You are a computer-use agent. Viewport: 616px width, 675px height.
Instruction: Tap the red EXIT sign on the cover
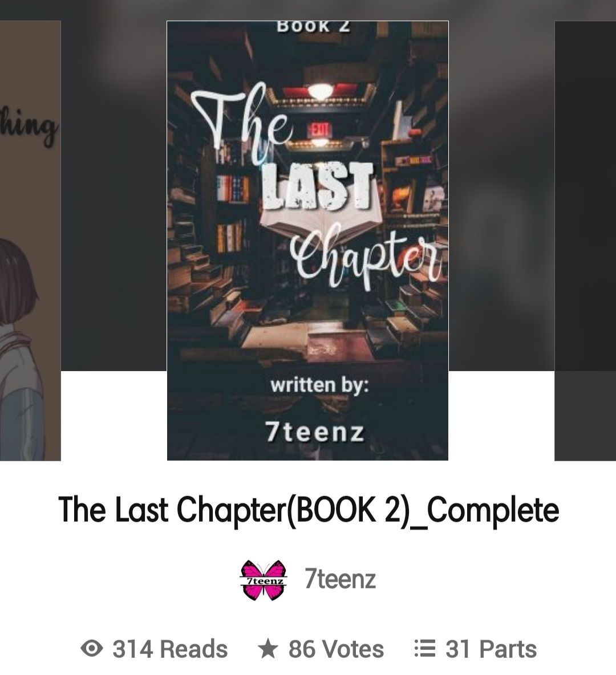point(319,129)
